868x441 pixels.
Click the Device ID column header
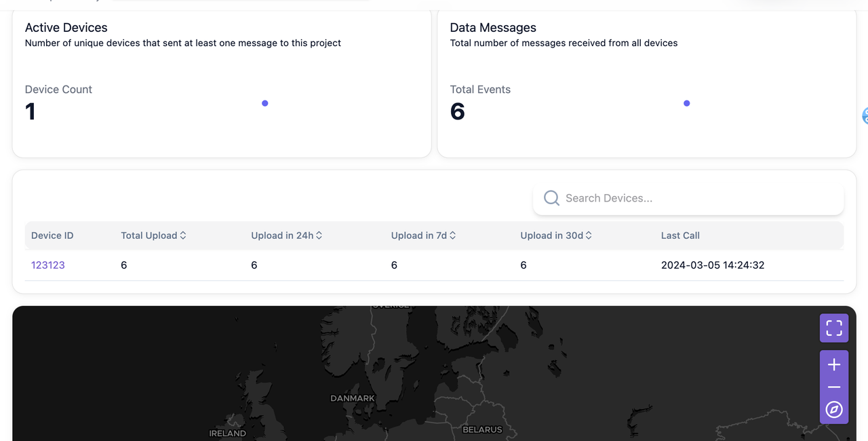coord(52,235)
